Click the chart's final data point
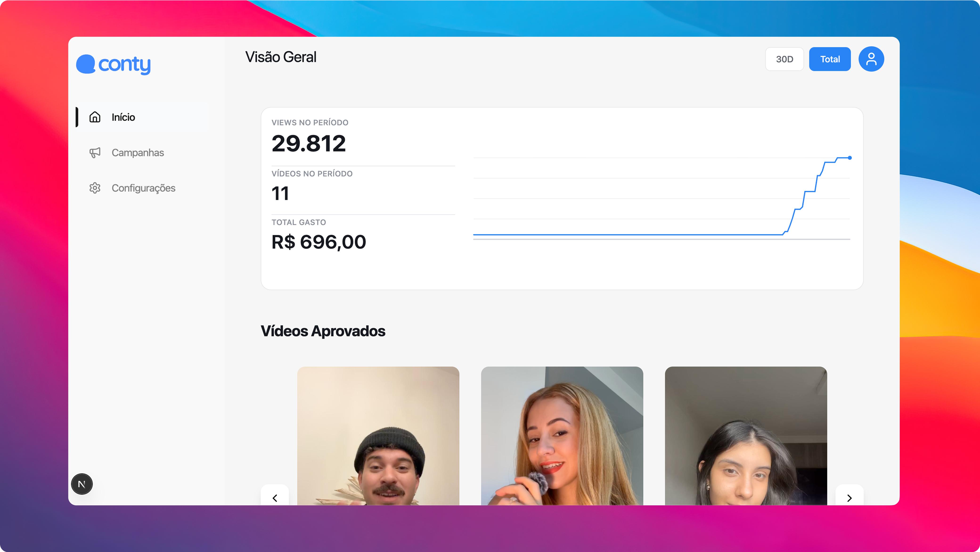Viewport: 980px width, 552px height. tap(849, 158)
